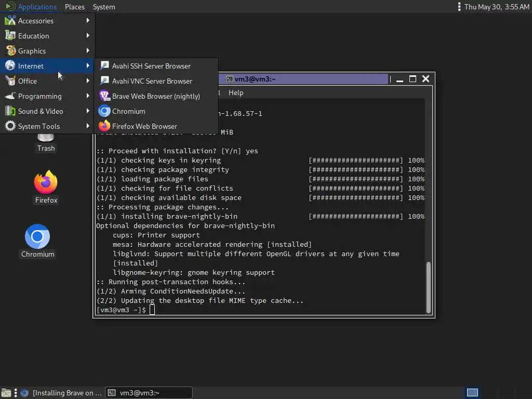Click the workspace switcher in bottom panel
532x399 pixels.
click(x=472, y=393)
